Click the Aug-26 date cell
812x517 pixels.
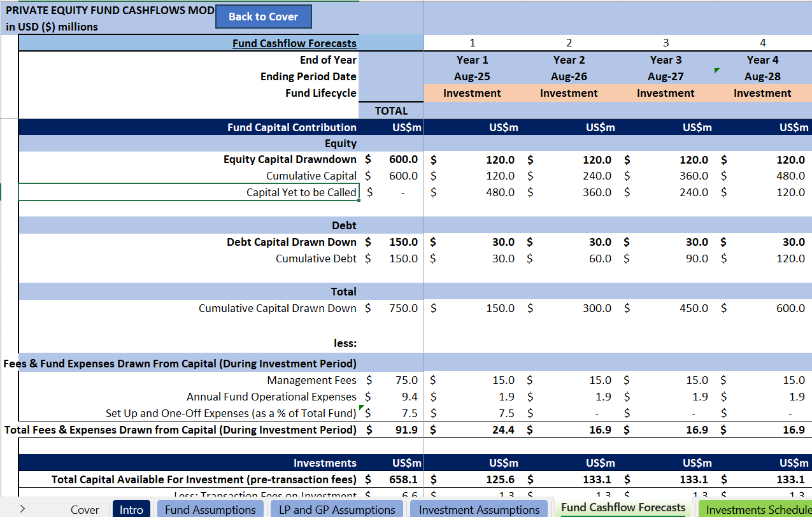click(x=569, y=76)
